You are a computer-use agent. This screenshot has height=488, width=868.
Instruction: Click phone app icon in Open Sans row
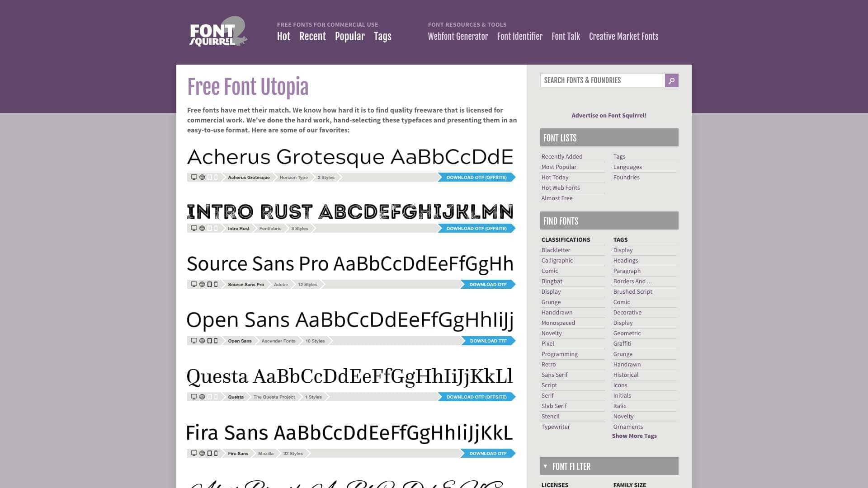coord(216,341)
